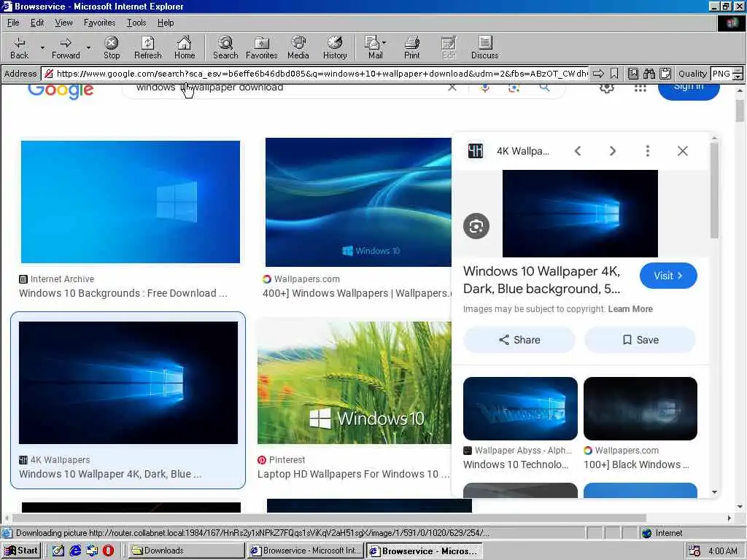Click the Visit button
747x560 pixels.
point(668,276)
